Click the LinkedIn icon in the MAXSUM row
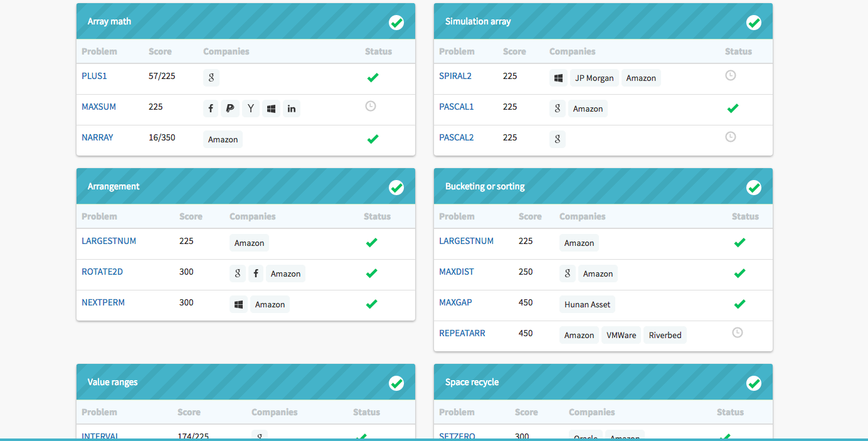This screenshot has height=441, width=868. coord(292,109)
